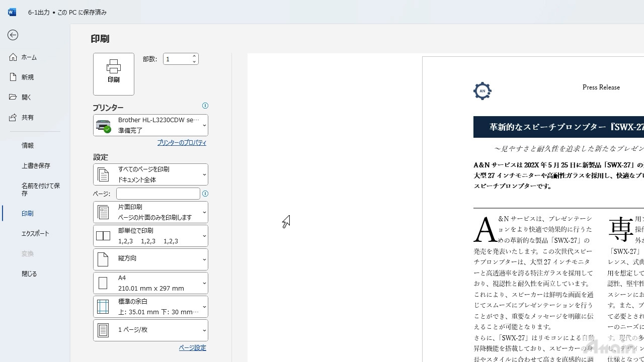This screenshot has height=362, width=644.
Task: Open the プリンターのプロパティ link
Action: [182, 143]
